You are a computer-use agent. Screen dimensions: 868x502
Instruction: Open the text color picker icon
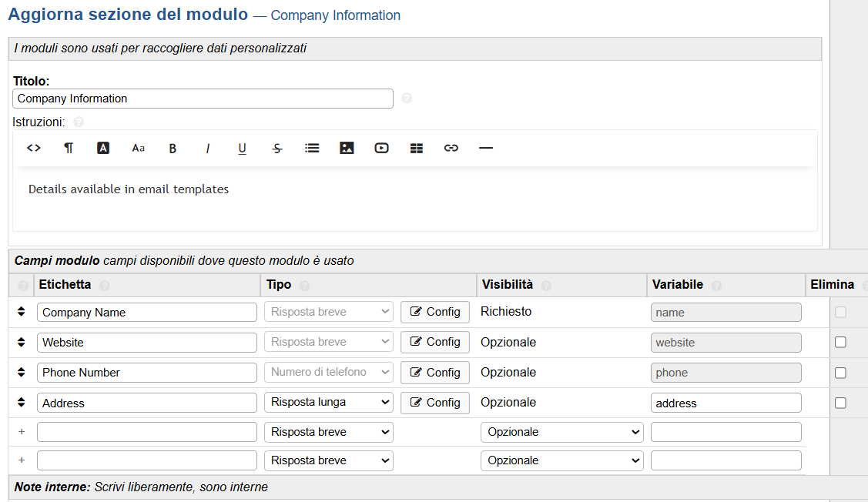point(103,148)
